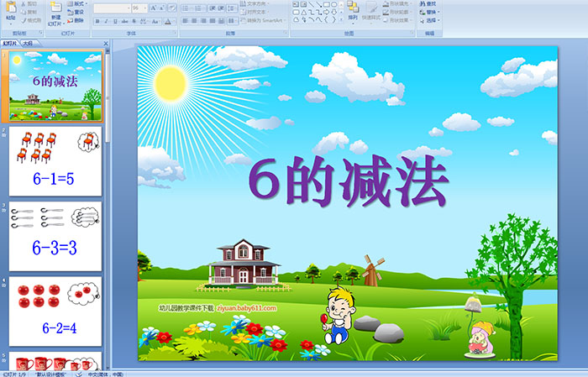Open the Font group dialog launcher

(175, 34)
